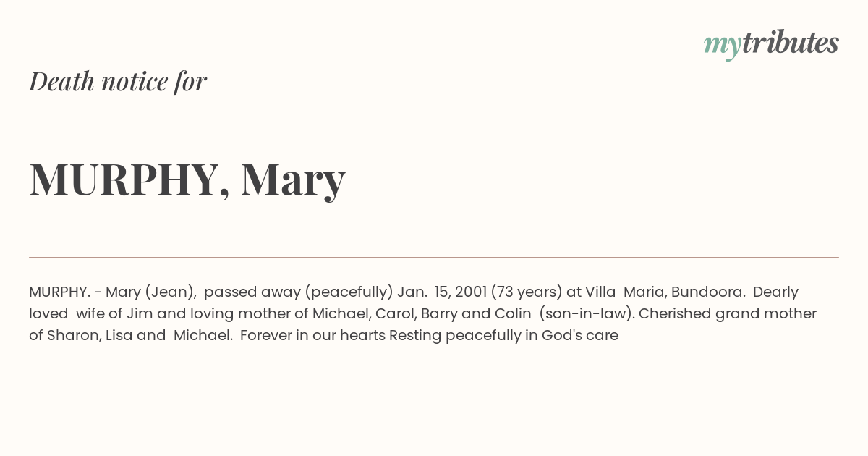Click the "(son-in-law)" text
This screenshot has height=456, width=868.
(x=585, y=314)
